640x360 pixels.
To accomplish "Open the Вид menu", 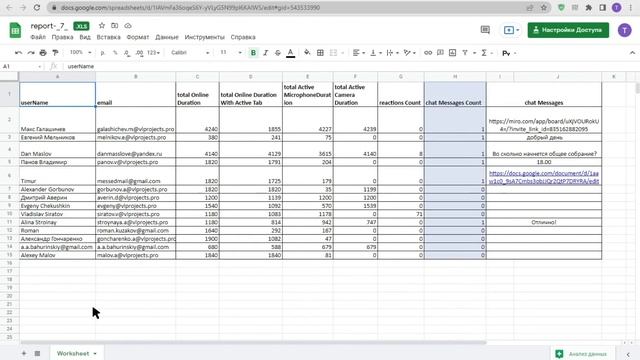I will click(x=85, y=37).
